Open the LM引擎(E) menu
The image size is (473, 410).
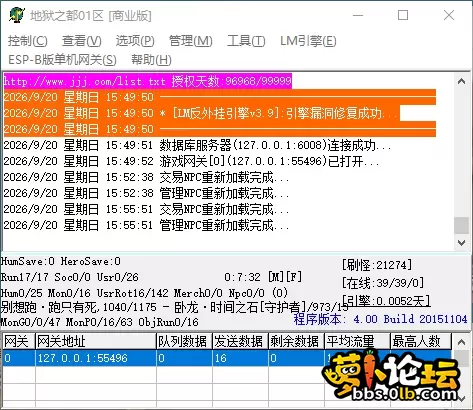click(x=308, y=41)
